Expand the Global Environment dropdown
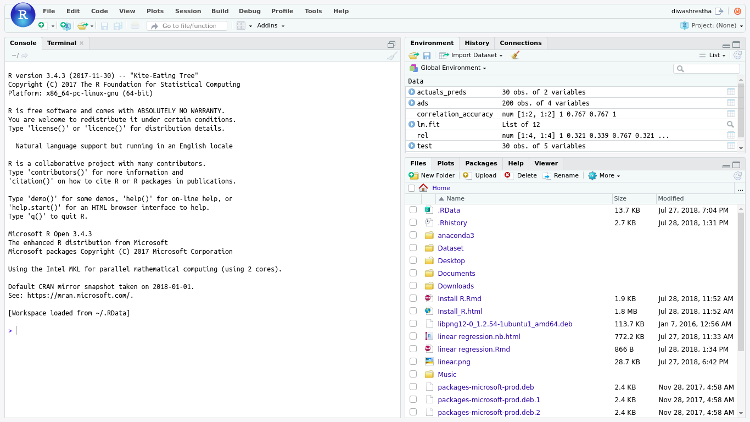Screen dimensions: 750x422 click(452, 68)
